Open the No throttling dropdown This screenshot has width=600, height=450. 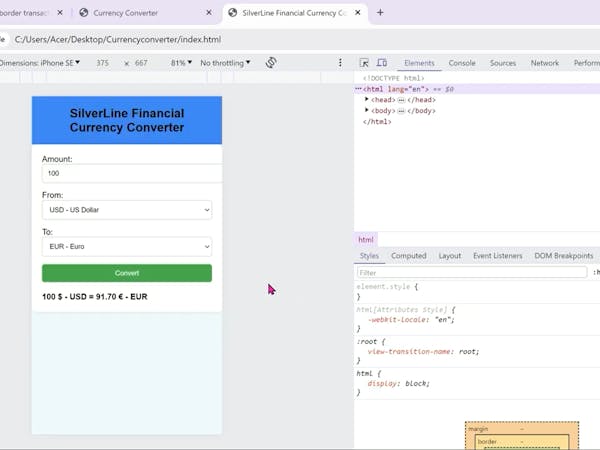click(225, 63)
